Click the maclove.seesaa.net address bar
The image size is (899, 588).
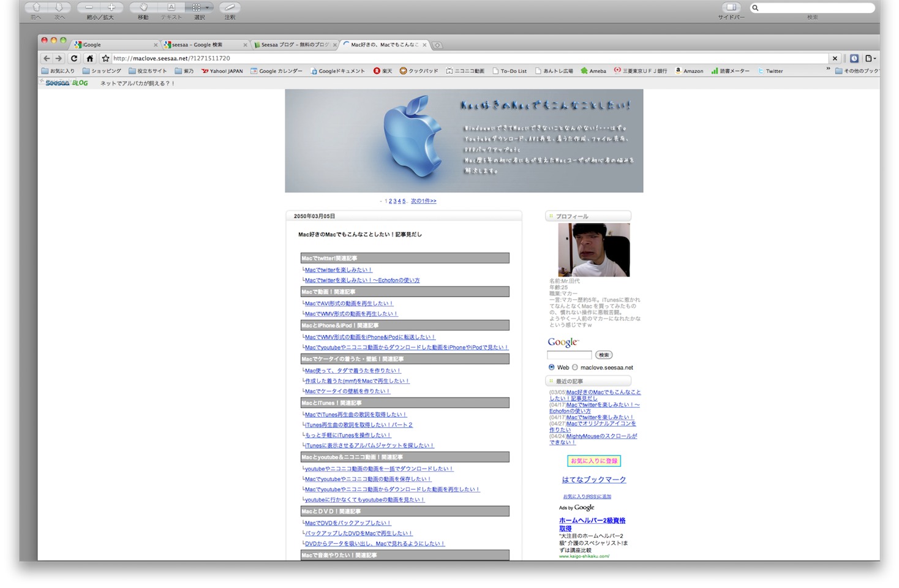pos(470,58)
